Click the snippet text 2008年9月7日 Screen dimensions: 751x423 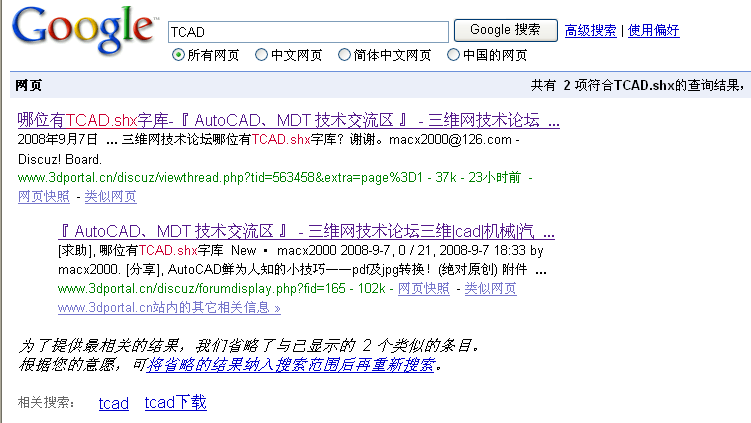tap(57, 139)
